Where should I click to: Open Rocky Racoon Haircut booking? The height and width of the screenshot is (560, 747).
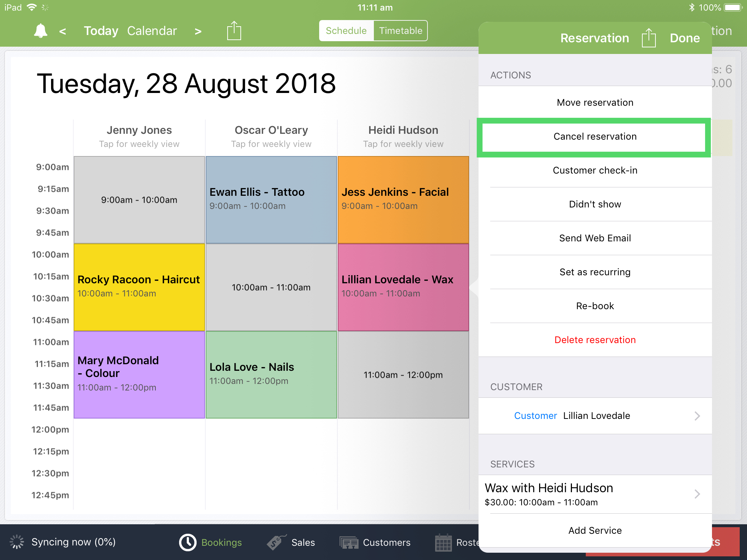pyautogui.click(x=139, y=287)
